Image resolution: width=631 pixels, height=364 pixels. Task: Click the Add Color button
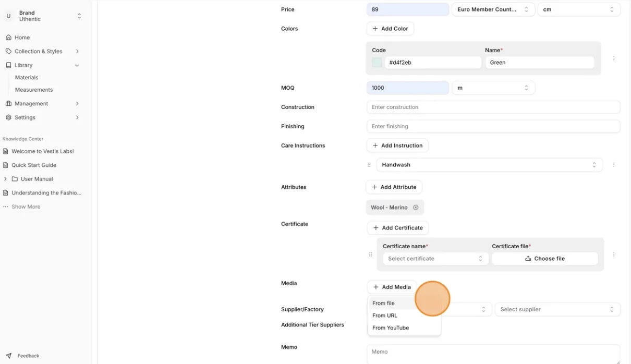coord(390,29)
